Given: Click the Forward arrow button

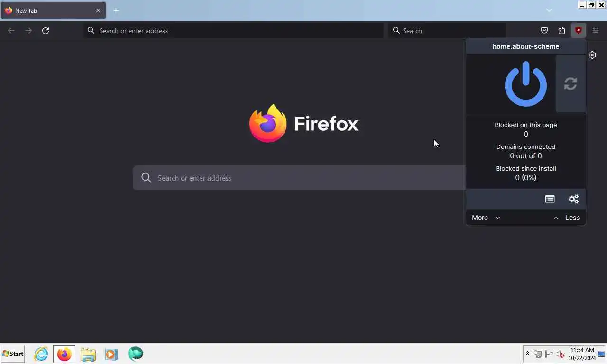Looking at the screenshot, I should (x=28, y=30).
